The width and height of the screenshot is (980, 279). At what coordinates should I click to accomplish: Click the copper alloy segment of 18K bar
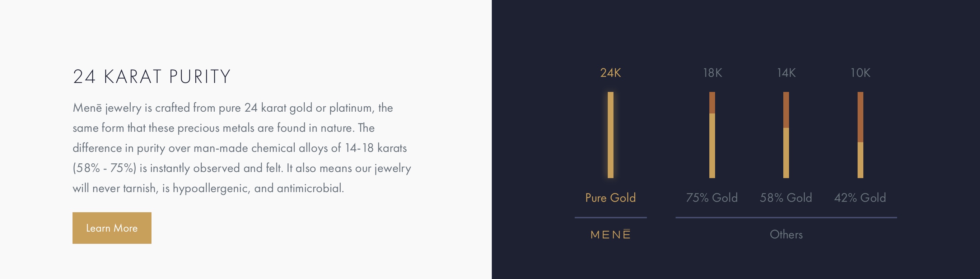712,103
